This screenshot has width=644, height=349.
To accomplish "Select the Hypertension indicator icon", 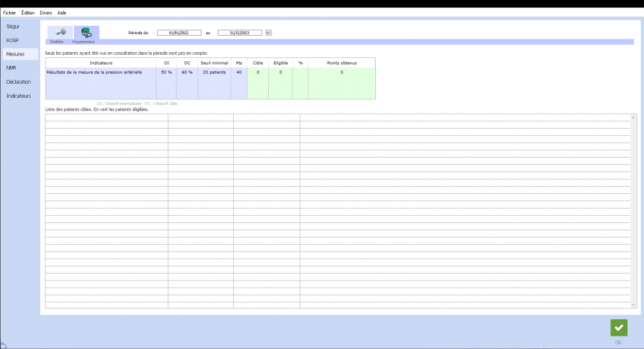I will click(x=87, y=32).
